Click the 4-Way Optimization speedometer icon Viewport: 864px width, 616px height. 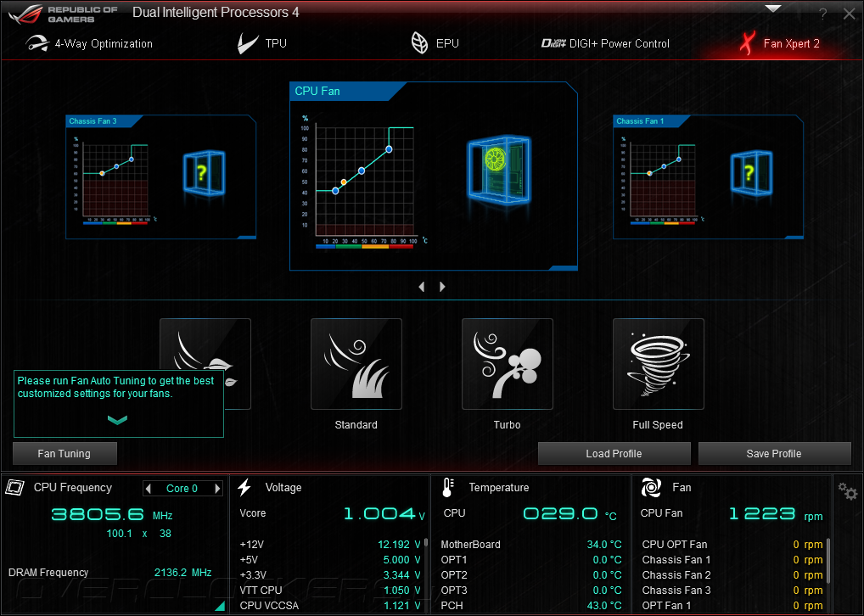[x=36, y=43]
